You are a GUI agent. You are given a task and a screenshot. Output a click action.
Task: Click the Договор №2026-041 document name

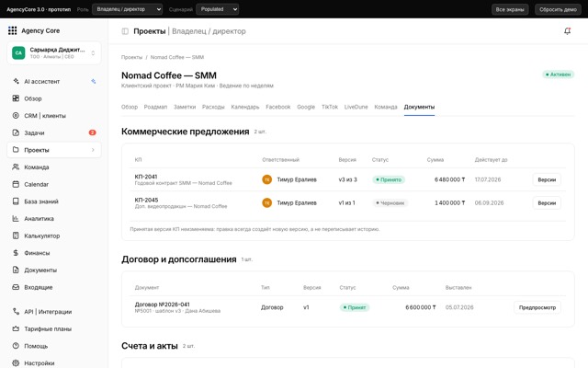click(162, 305)
